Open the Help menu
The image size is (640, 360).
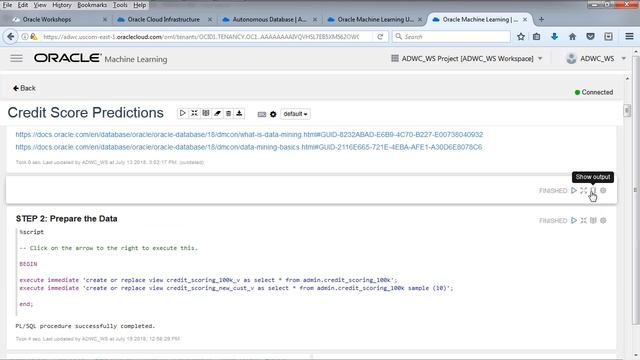coord(140,5)
